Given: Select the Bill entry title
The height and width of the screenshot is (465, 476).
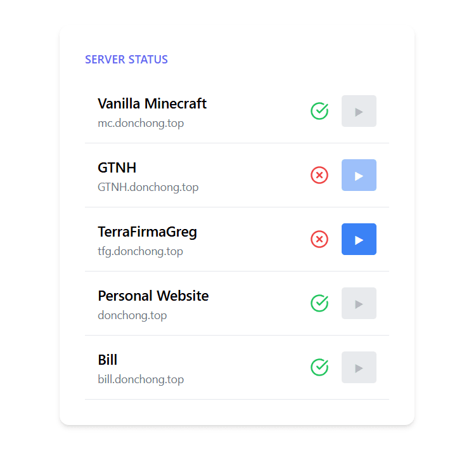Looking at the screenshot, I should click(108, 360).
